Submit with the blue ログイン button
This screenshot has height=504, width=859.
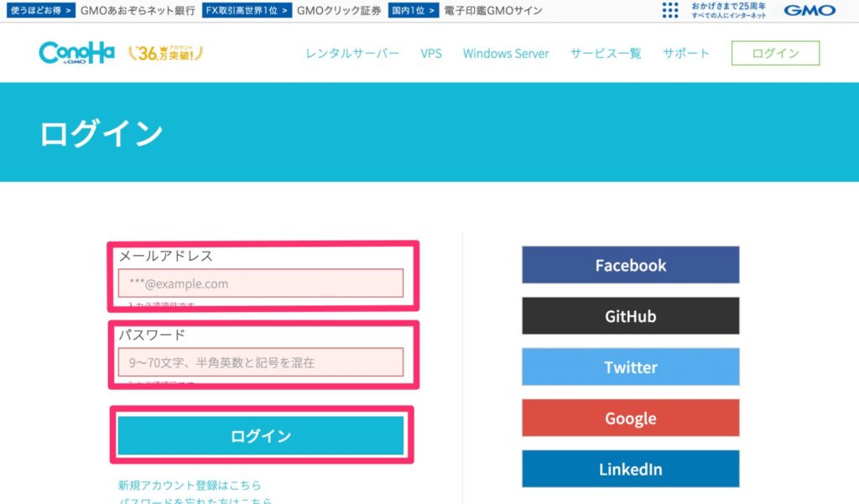261,435
